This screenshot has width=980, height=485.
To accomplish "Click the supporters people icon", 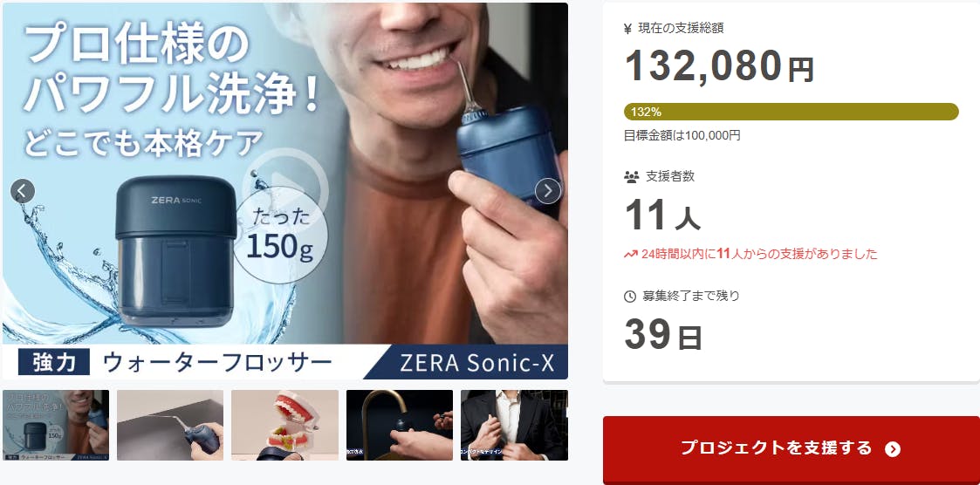I will [631, 177].
